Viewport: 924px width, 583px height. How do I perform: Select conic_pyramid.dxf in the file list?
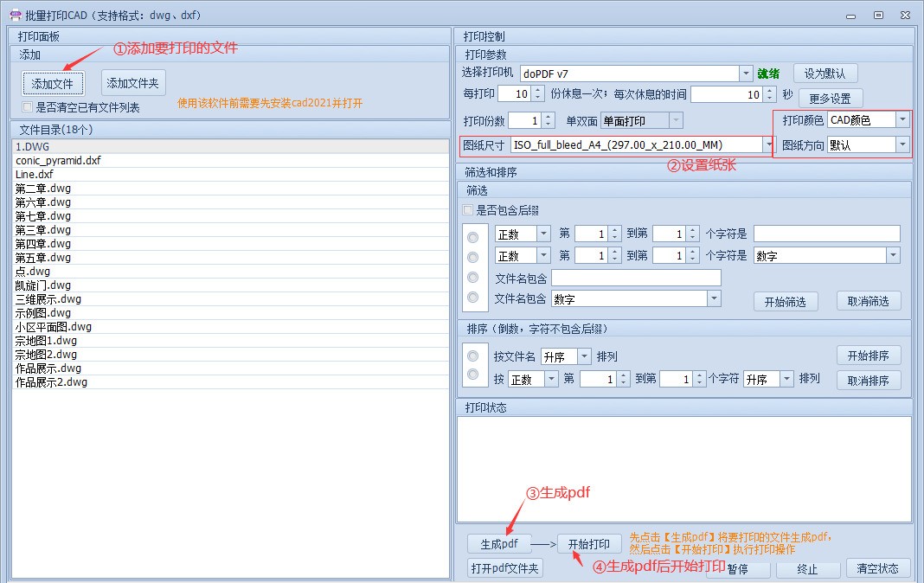coord(230,160)
